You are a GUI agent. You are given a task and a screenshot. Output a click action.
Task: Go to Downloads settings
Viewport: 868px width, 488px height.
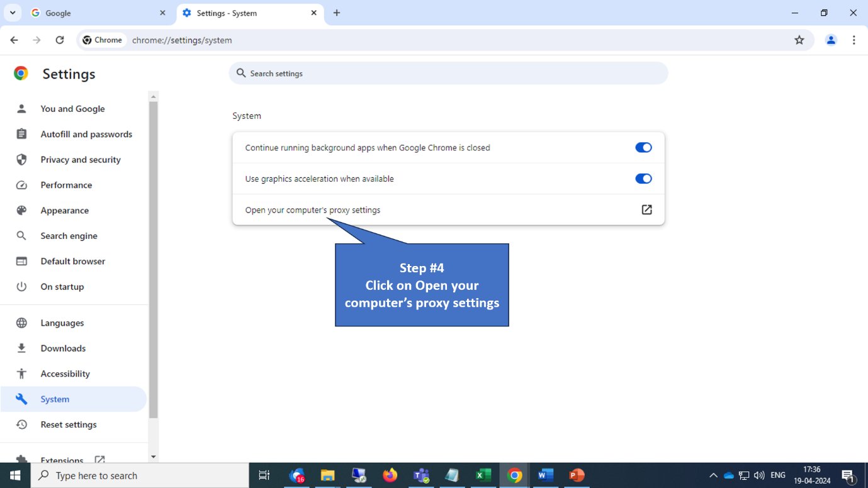pyautogui.click(x=73, y=348)
